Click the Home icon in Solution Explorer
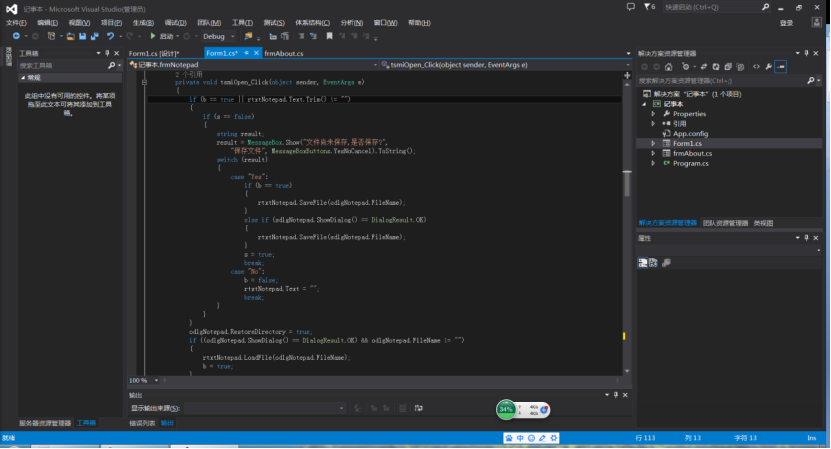Image resolution: width=831 pixels, height=449 pixels. pos(669,67)
